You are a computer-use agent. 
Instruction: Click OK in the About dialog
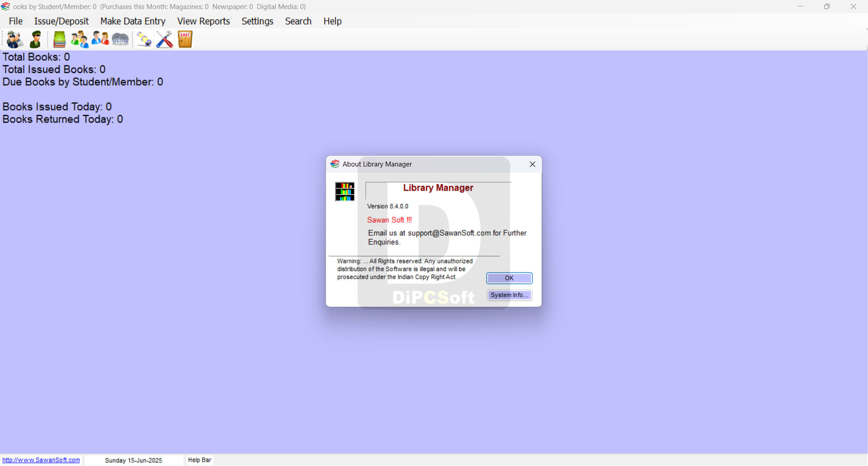(x=509, y=278)
